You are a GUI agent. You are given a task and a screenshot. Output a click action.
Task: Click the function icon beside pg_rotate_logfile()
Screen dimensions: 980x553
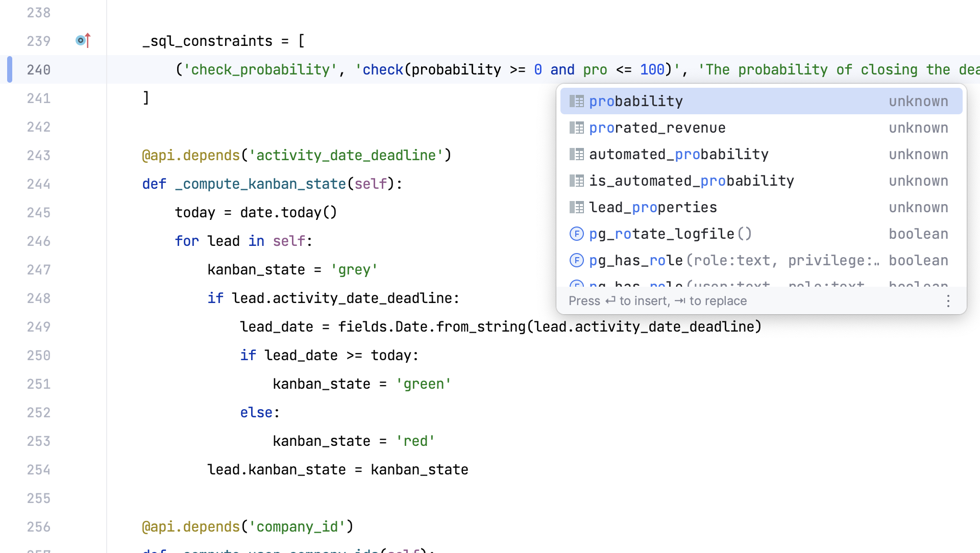(577, 234)
